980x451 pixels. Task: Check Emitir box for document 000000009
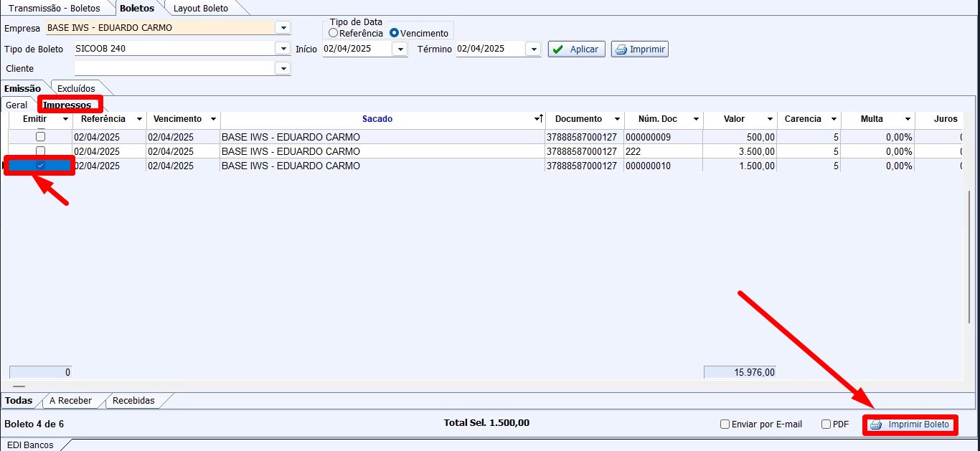click(41, 136)
